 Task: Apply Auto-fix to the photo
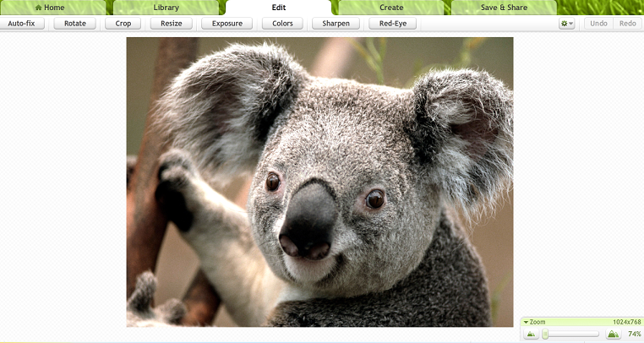pyautogui.click(x=22, y=24)
